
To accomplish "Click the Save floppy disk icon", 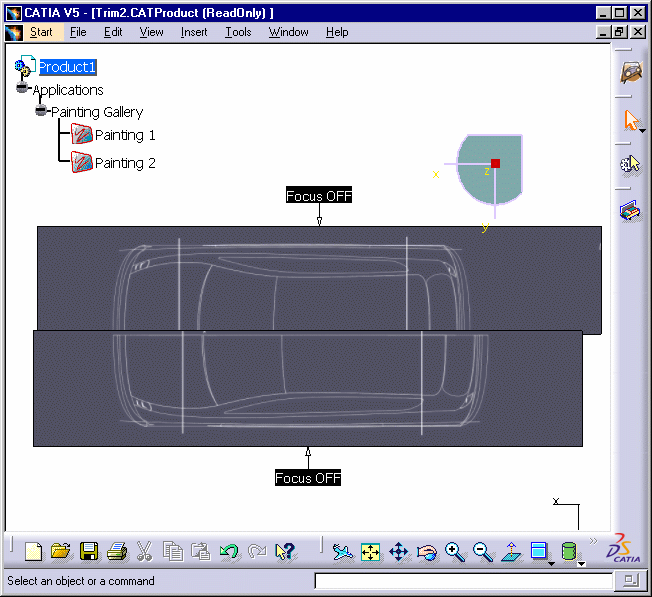I will [89, 552].
